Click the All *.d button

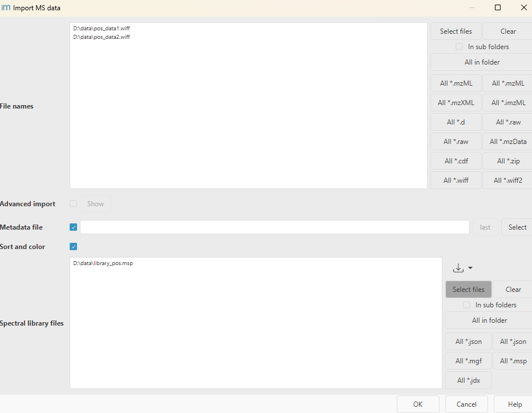tap(456, 122)
